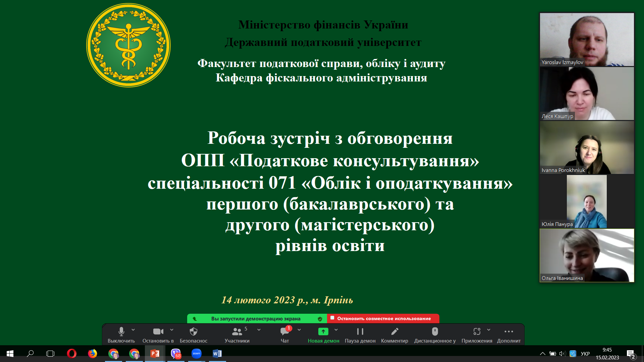Image resolution: width=644 pixels, height=362 pixels.
Task: Start Новая демон new screen share
Action: coord(323,335)
